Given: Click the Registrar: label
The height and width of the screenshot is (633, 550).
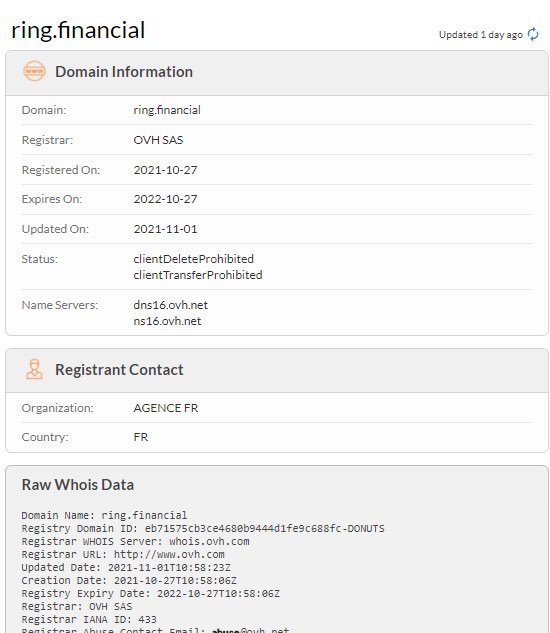Looking at the screenshot, I should 47,140.
